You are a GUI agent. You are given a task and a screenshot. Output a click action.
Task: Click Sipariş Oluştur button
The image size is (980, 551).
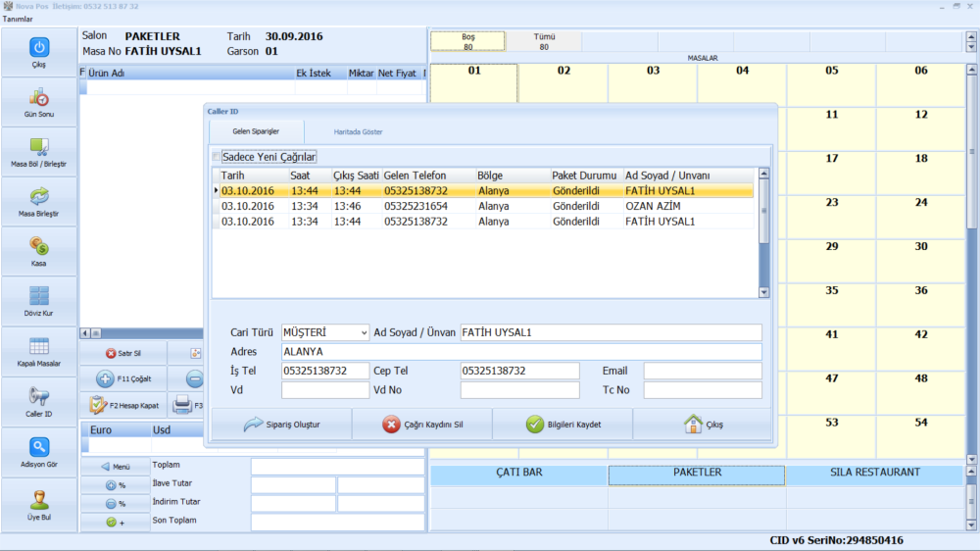click(x=281, y=425)
